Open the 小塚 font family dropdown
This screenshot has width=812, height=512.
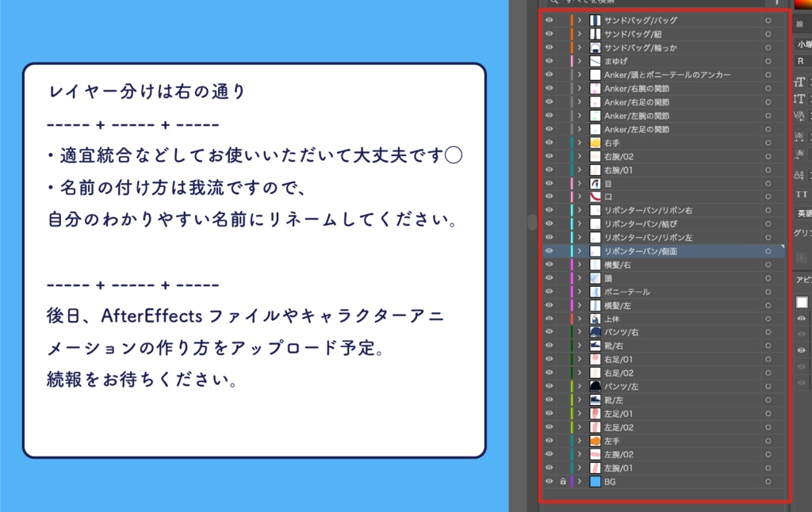[x=804, y=44]
